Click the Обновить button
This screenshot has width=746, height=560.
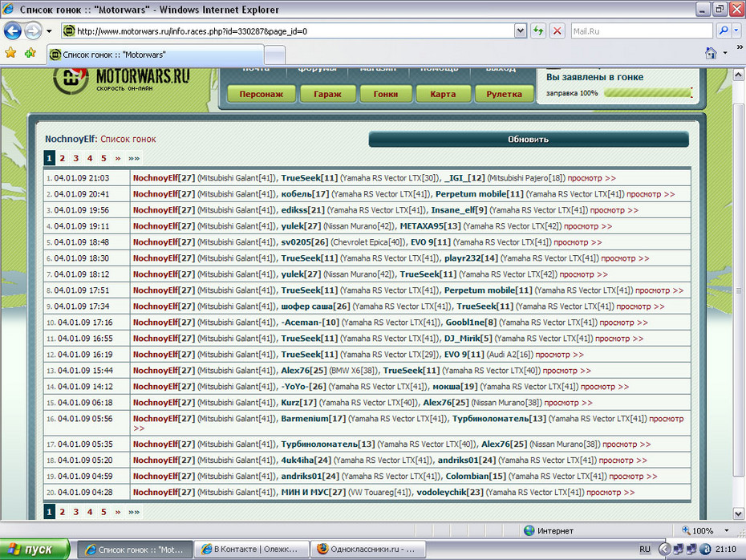tap(529, 140)
